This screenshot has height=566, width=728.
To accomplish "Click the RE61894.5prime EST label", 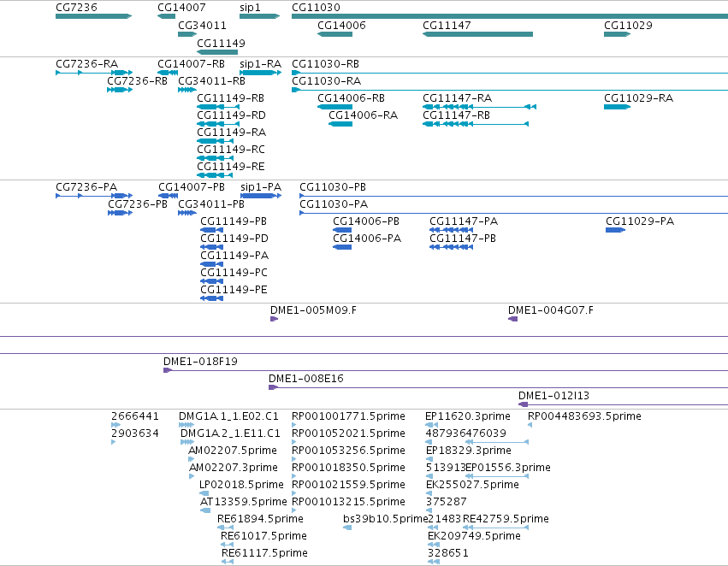I will (x=260, y=519).
